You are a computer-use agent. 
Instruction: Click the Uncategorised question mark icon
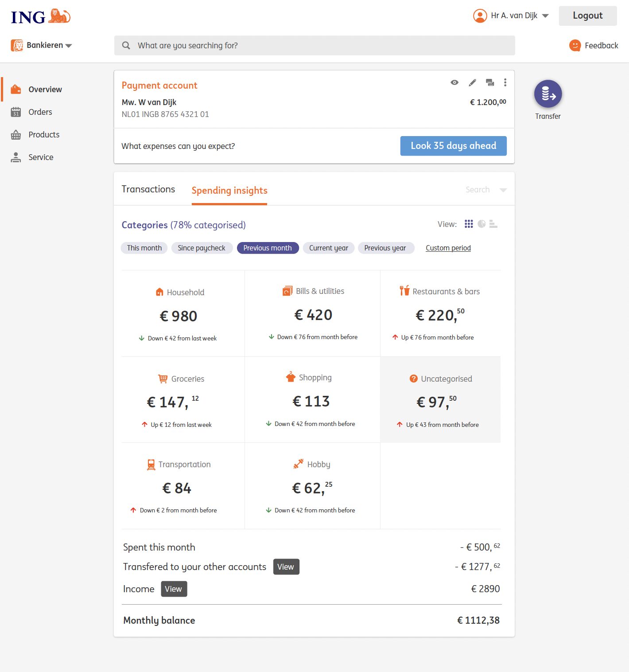tap(414, 379)
